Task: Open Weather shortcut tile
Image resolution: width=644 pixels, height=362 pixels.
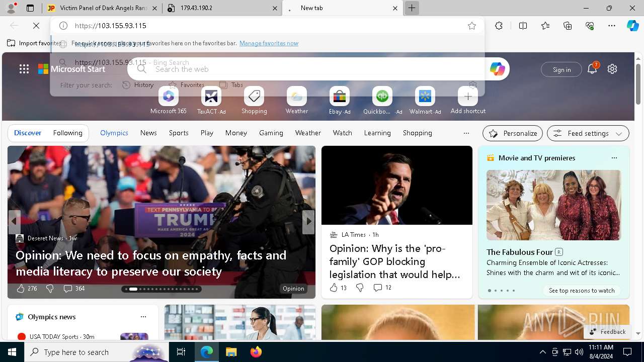Action: click(297, 101)
